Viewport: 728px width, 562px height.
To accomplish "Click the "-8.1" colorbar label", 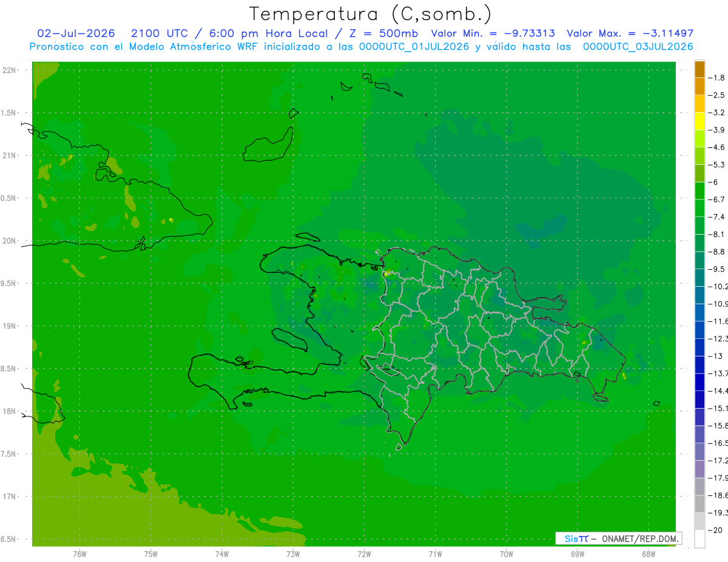I will [716, 234].
